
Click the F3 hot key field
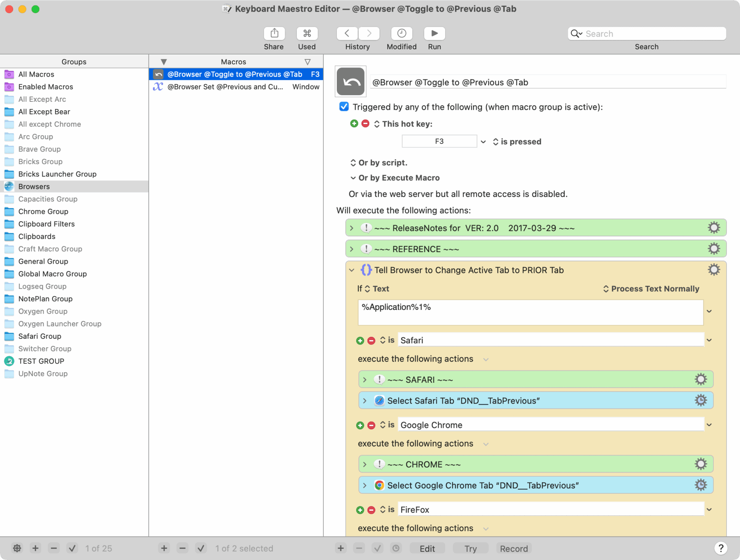point(439,141)
